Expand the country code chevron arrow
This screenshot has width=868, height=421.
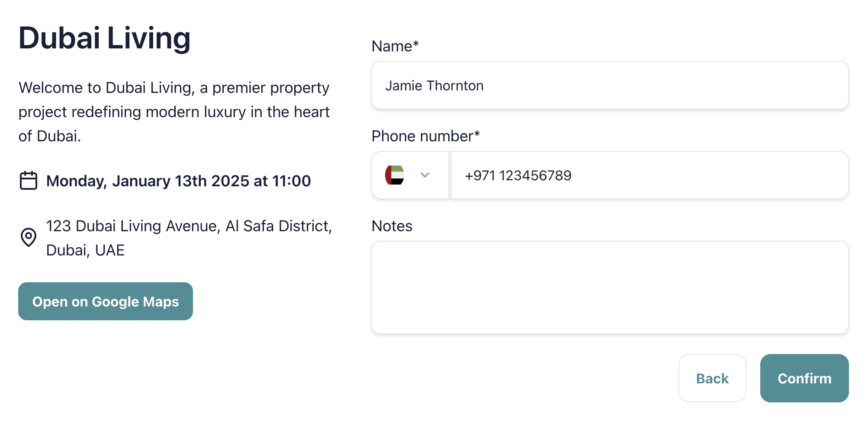(x=425, y=175)
